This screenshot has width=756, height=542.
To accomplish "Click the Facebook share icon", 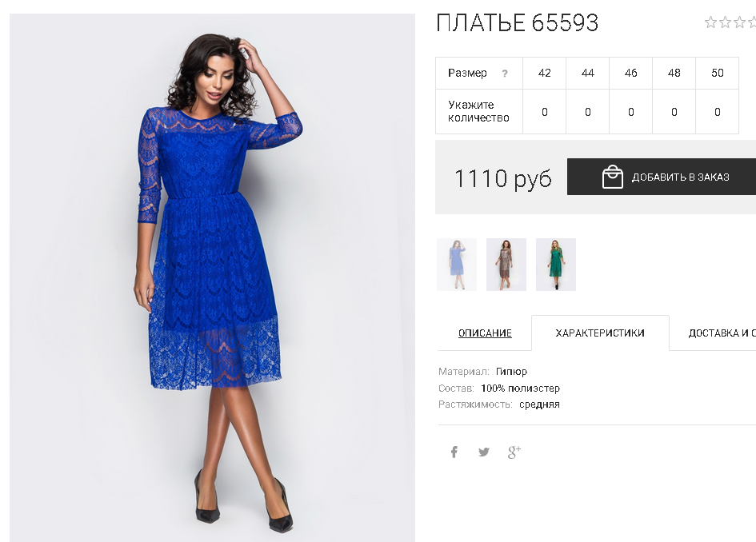I will click(x=454, y=452).
